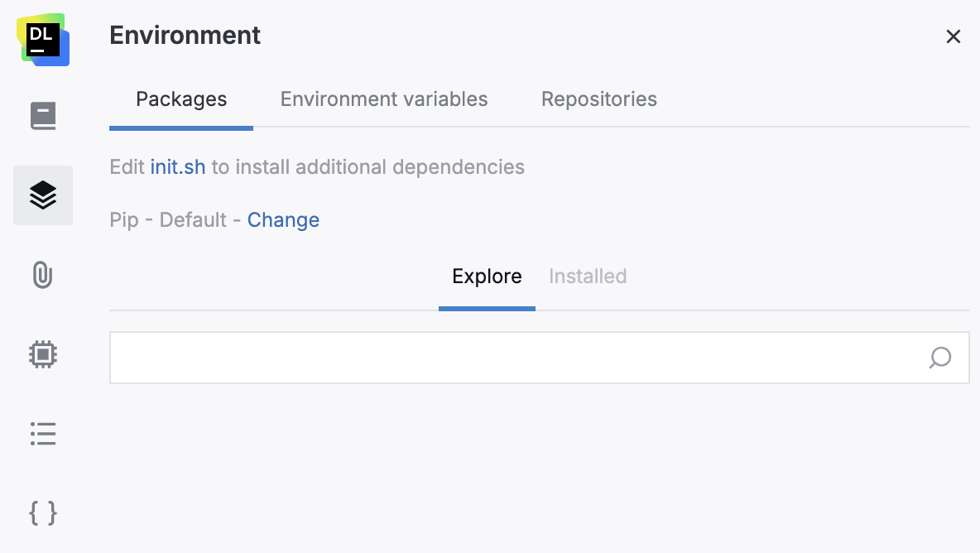Click Change to switch package manager
980x553 pixels.
283,219
